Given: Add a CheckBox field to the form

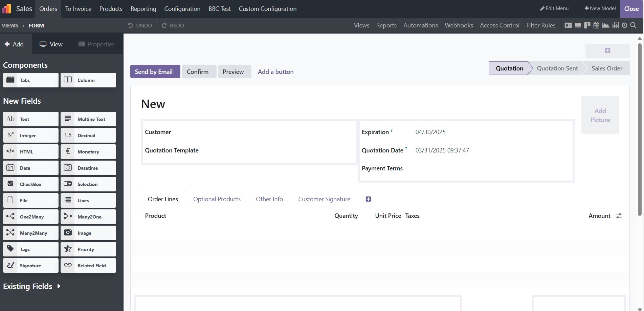Looking at the screenshot, I should 30,184.
